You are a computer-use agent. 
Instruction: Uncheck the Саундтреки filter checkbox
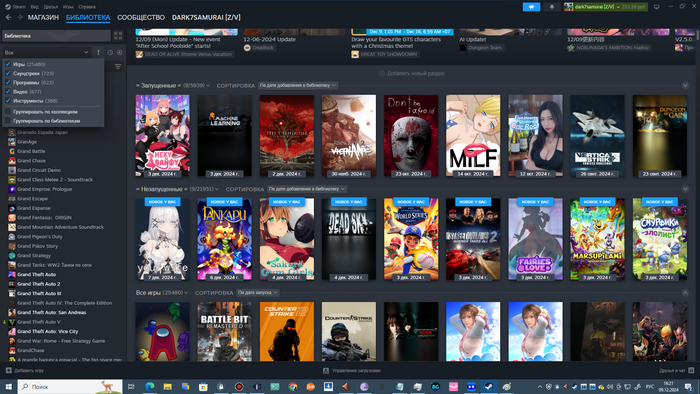[8, 73]
